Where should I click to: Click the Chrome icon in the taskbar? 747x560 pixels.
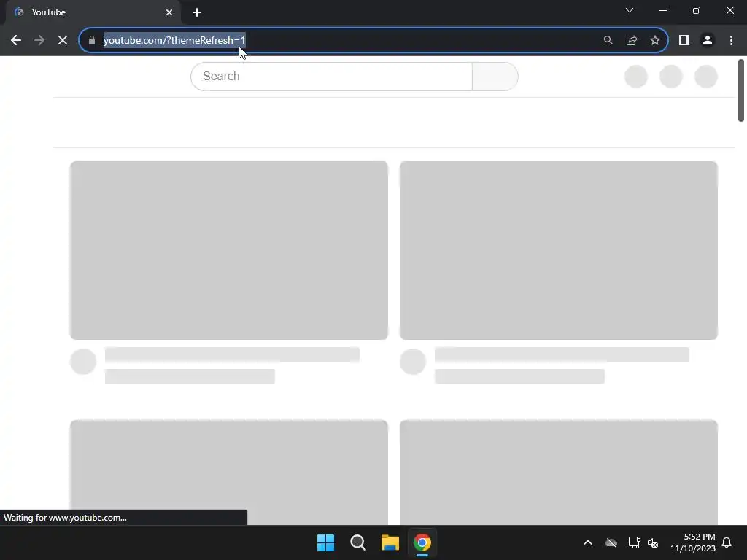(x=422, y=542)
